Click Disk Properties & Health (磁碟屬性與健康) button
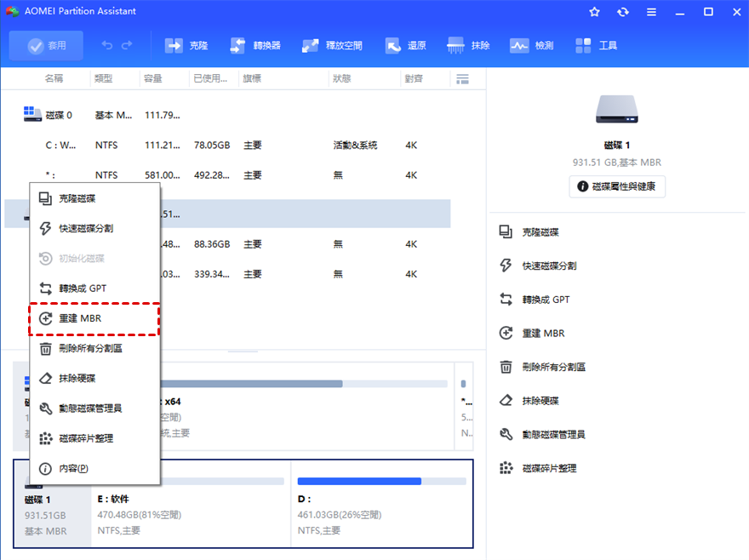 tap(617, 186)
